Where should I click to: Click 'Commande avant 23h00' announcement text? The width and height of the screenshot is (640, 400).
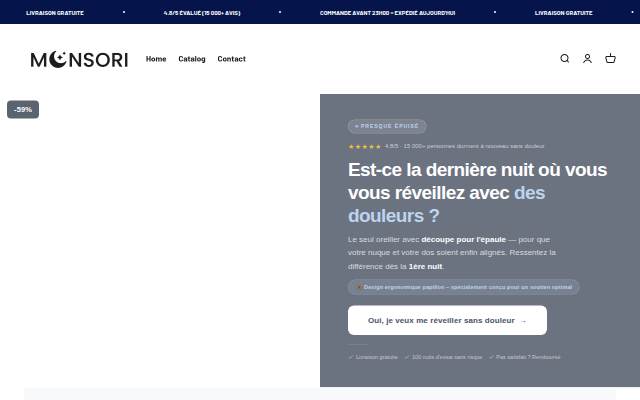[387, 13]
